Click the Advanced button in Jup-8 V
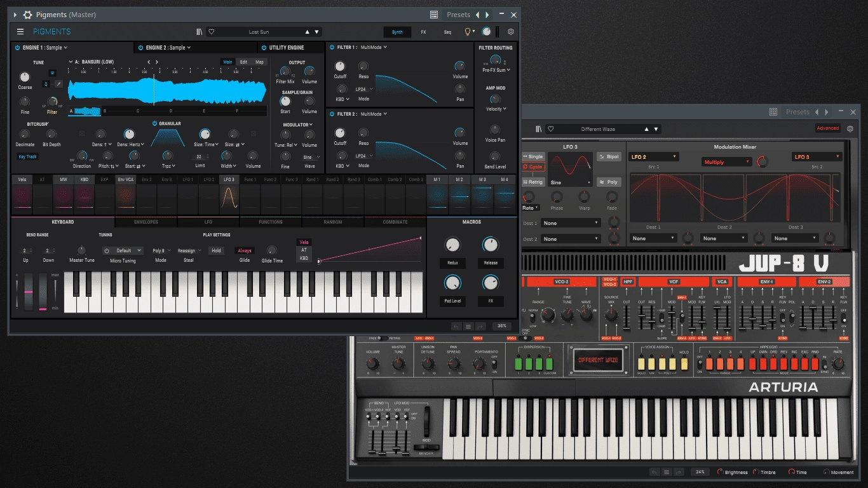This screenshot has width=868, height=488. pos(828,128)
